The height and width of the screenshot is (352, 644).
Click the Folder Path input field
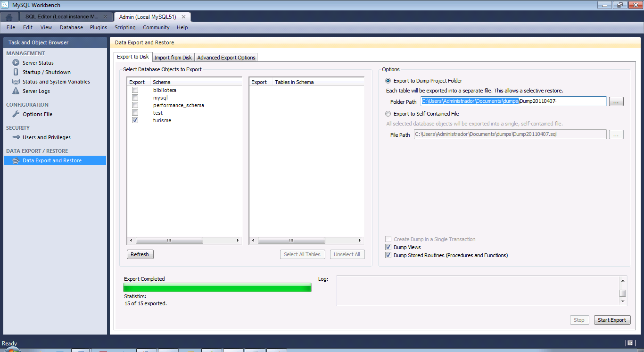point(513,101)
